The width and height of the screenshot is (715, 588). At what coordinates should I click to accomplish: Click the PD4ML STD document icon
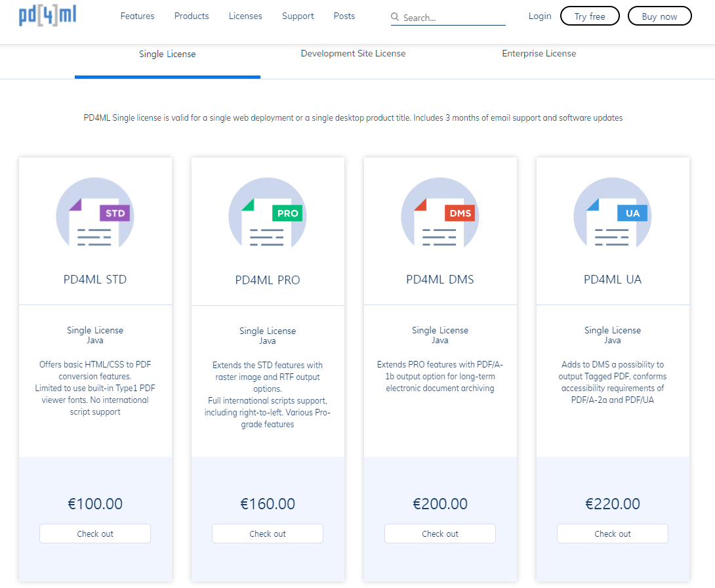tap(95, 213)
